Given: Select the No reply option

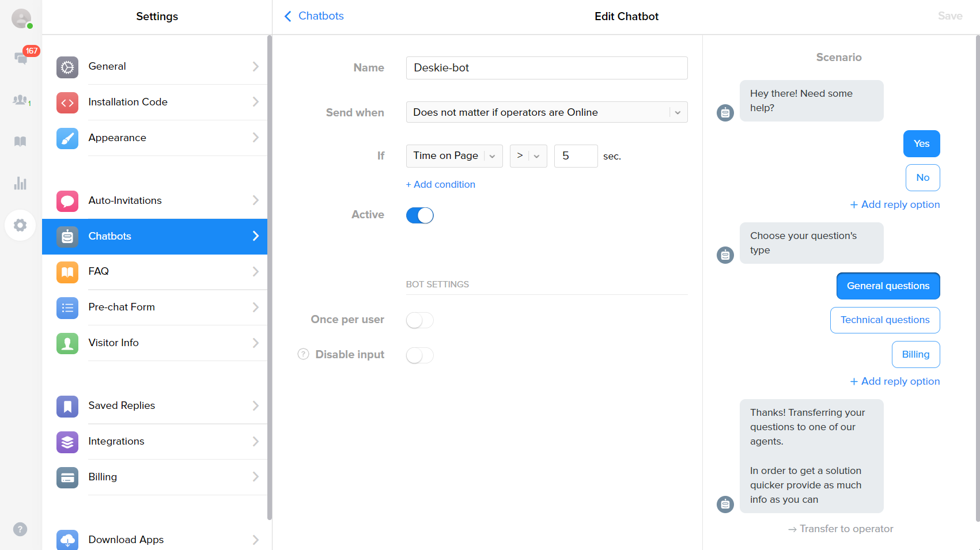Looking at the screenshot, I should 923,178.
